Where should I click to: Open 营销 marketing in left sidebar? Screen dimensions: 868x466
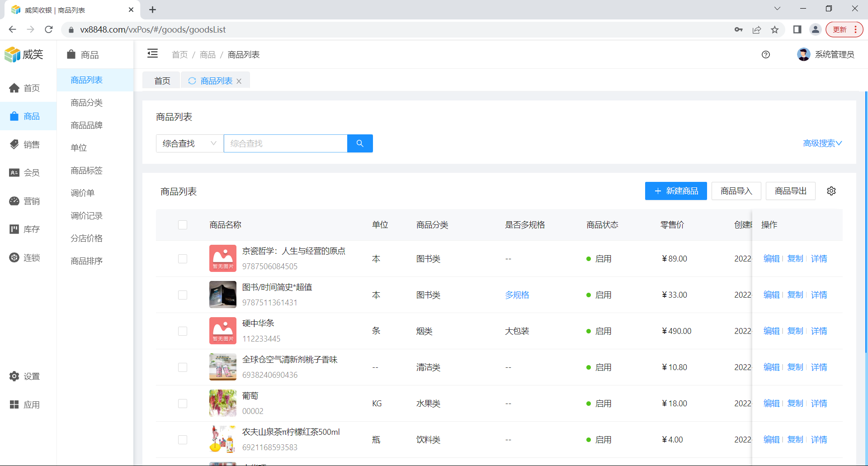coord(25,201)
